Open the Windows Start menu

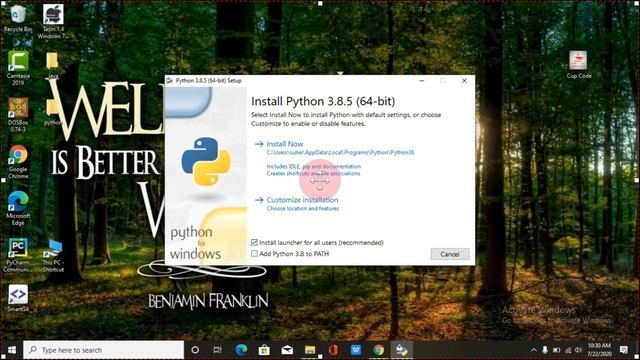pos(11,350)
